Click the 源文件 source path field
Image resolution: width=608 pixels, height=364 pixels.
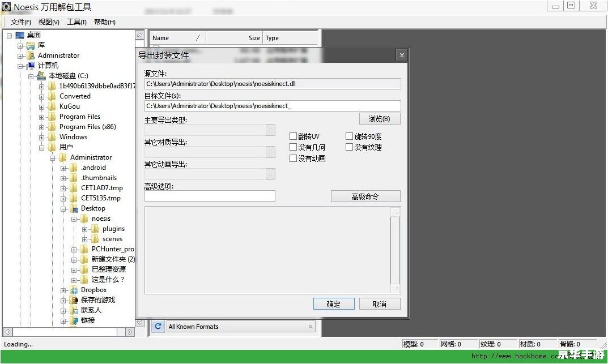click(x=273, y=84)
